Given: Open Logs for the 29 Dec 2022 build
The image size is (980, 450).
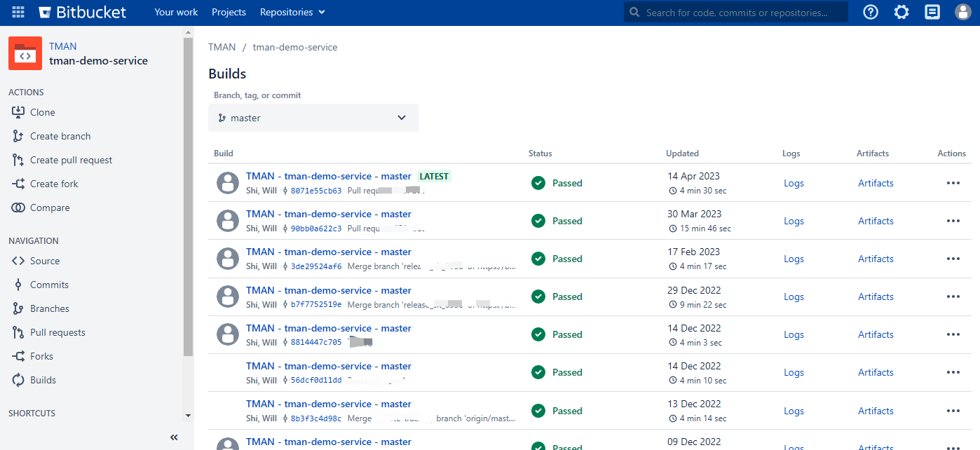Looking at the screenshot, I should pyautogui.click(x=794, y=296).
